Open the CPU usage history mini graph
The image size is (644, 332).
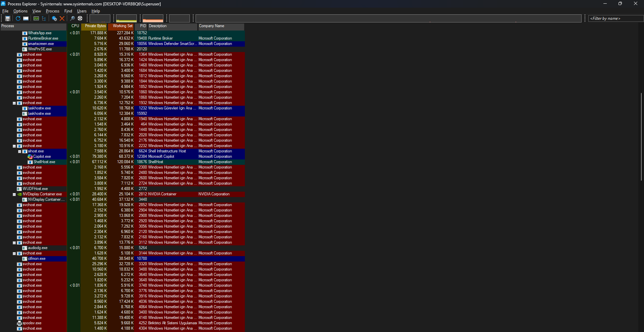[x=100, y=18]
